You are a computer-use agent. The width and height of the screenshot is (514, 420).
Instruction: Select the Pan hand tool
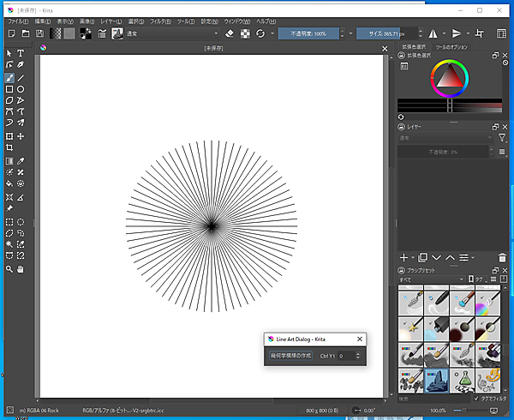tap(21, 268)
